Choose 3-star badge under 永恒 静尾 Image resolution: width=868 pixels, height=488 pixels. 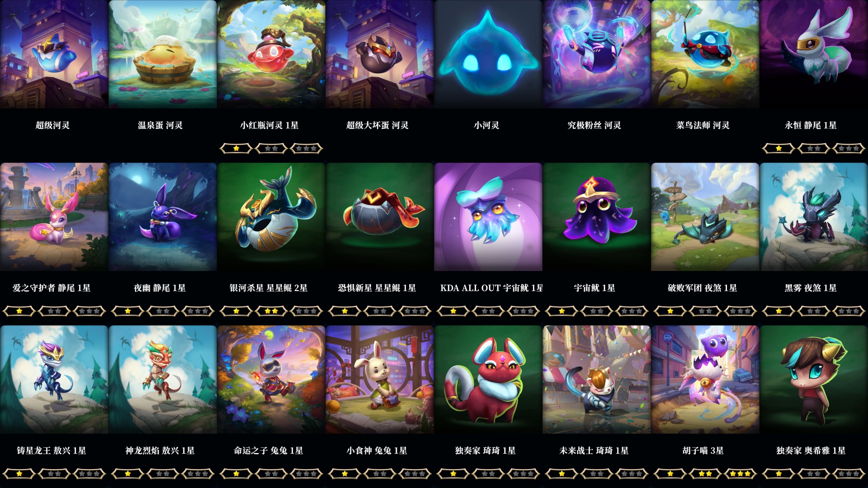[849, 148]
